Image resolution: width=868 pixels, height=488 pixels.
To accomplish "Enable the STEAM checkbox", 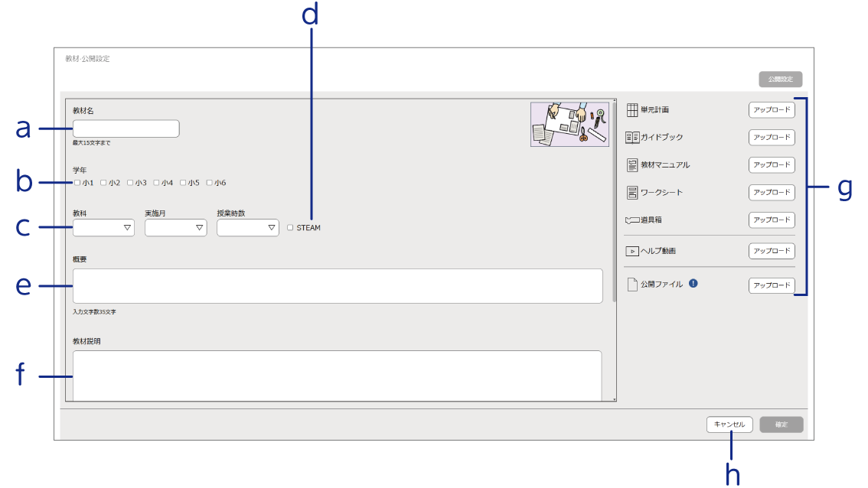I will click(x=290, y=228).
